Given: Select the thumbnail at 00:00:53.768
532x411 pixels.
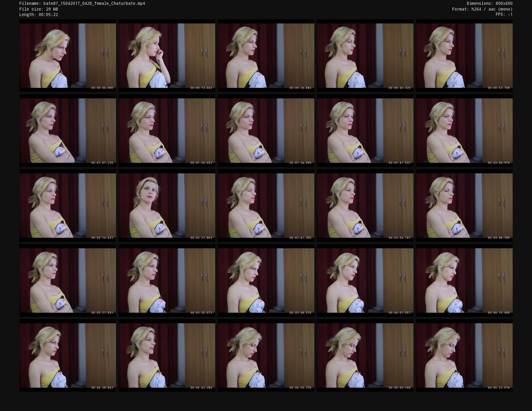Looking at the screenshot, I should [464, 56].
